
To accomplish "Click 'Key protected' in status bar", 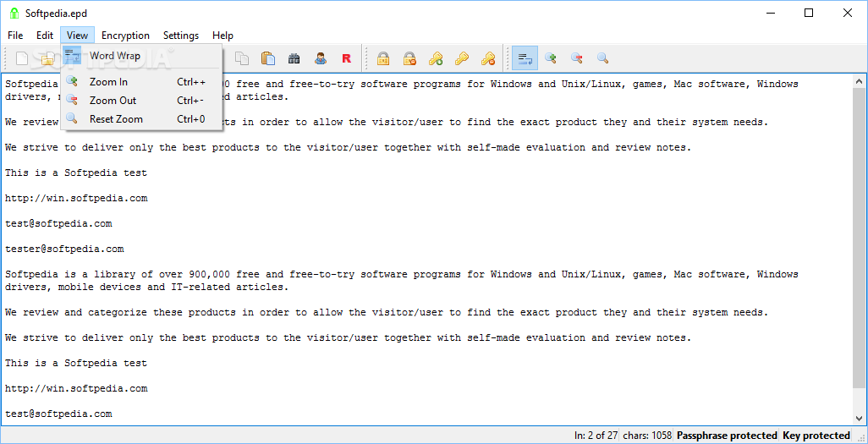I will click(816, 436).
